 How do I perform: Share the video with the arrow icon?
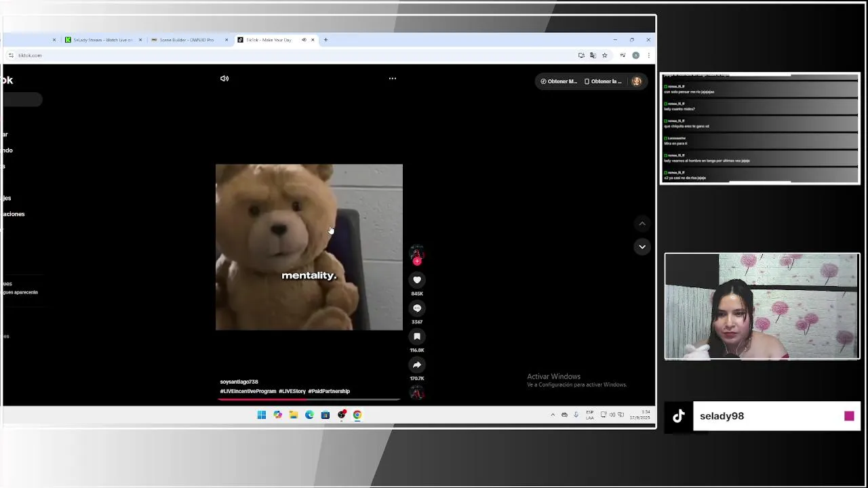[x=417, y=365]
